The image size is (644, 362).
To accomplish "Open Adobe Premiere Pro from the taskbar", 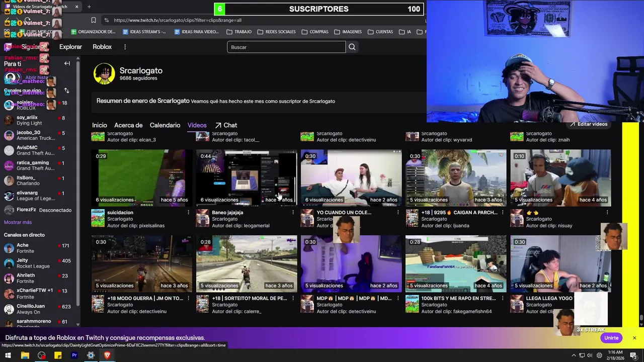I will [x=74, y=355].
